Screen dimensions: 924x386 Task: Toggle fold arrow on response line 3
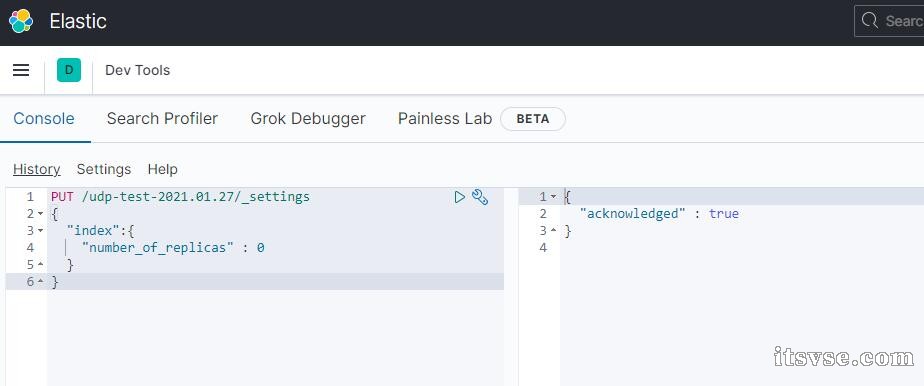(x=553, y=231)
